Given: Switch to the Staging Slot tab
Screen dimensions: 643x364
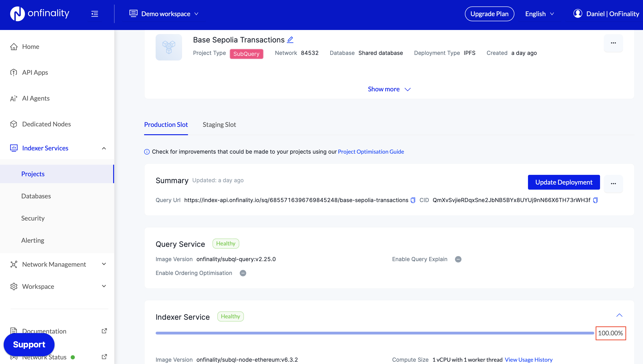Looking at the screenshot, I should tap(219, 125).
